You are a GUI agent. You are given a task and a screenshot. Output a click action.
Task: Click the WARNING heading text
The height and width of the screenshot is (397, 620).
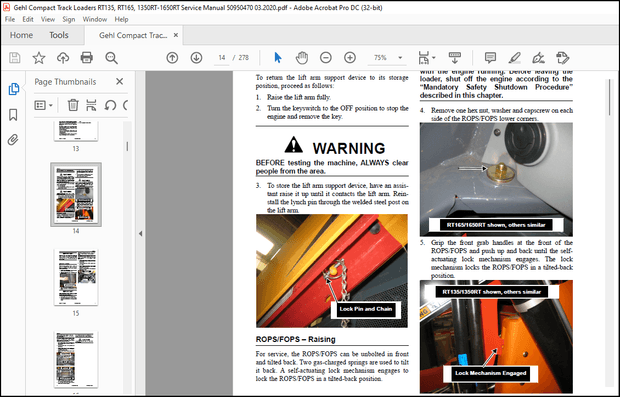click(349, 148)
